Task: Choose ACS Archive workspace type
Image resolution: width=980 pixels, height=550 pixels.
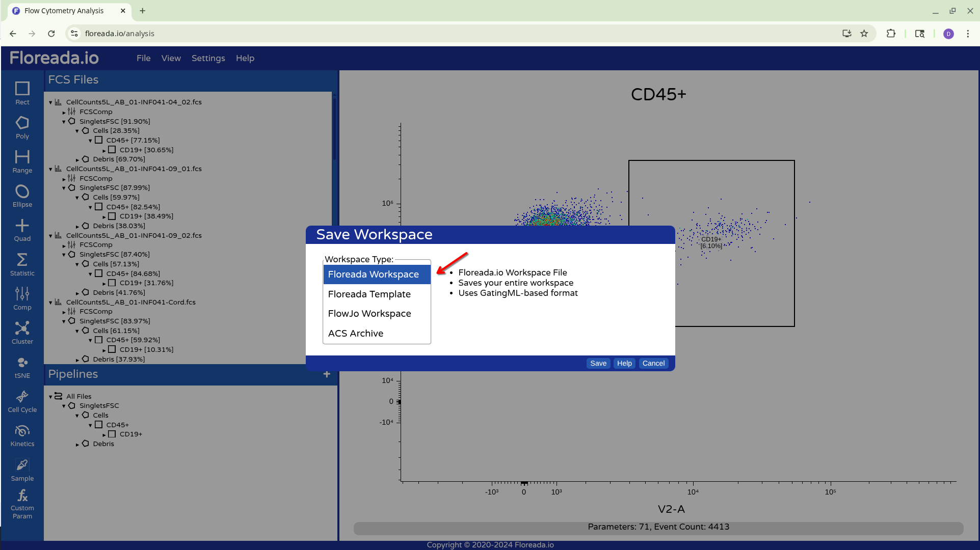Action: [355, 333]
